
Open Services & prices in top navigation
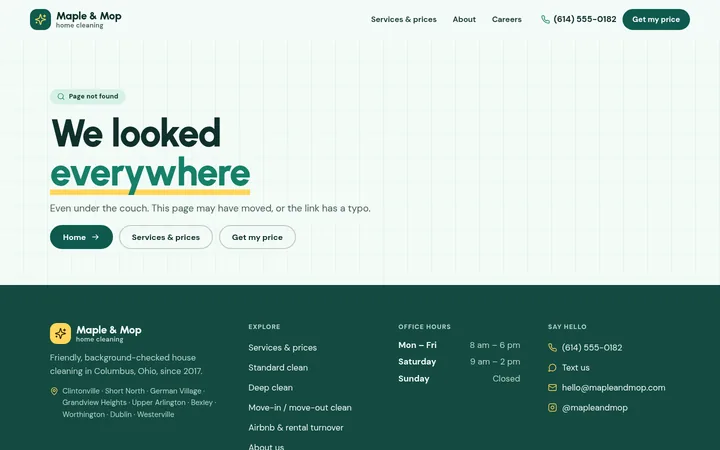(x=404, y=19)
